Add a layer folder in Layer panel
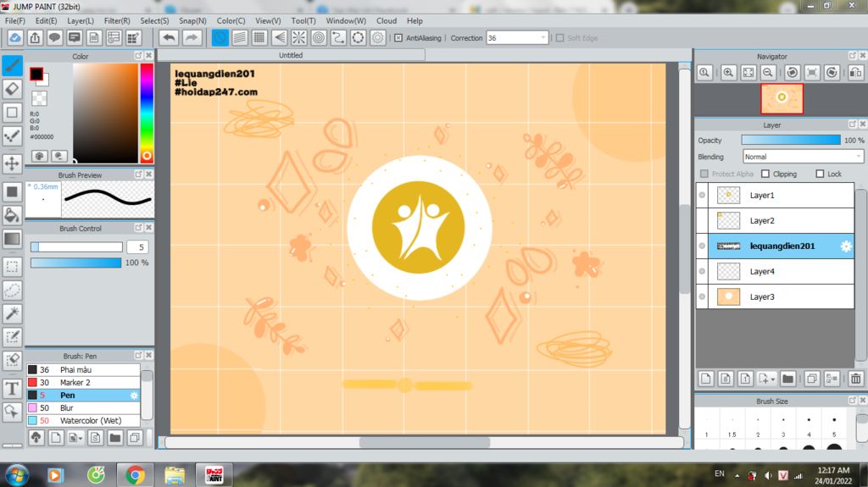 (787, 379)
